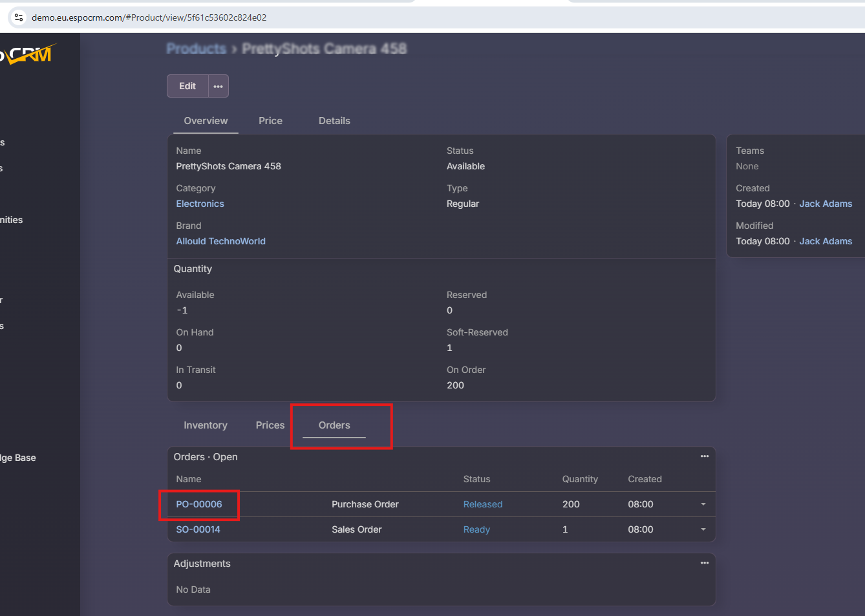Click Jack Adams in the Created field
The width and height of the screenshot is (865, 616).
[x=826, y=204]
